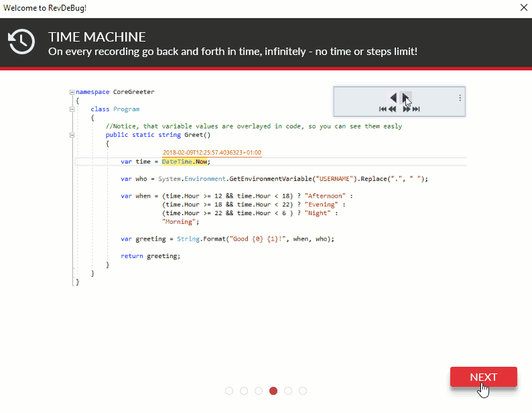Click GetEnvironmentVariable in the code
The width and height of the screenshot is (532, 413).
point(271,178)
